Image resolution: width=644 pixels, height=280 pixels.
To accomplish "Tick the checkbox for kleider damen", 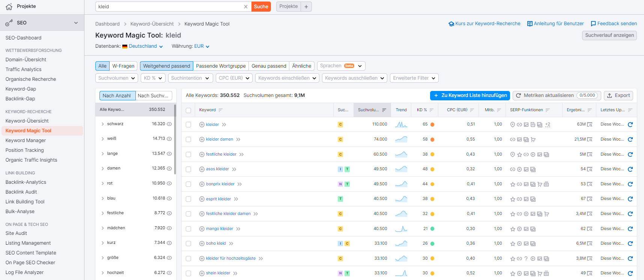I will click(188, 139).
